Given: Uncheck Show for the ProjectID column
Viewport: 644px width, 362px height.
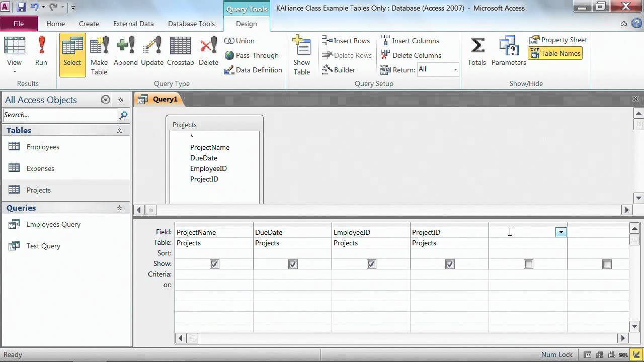Looking at the screenshot, I should 450,264.
